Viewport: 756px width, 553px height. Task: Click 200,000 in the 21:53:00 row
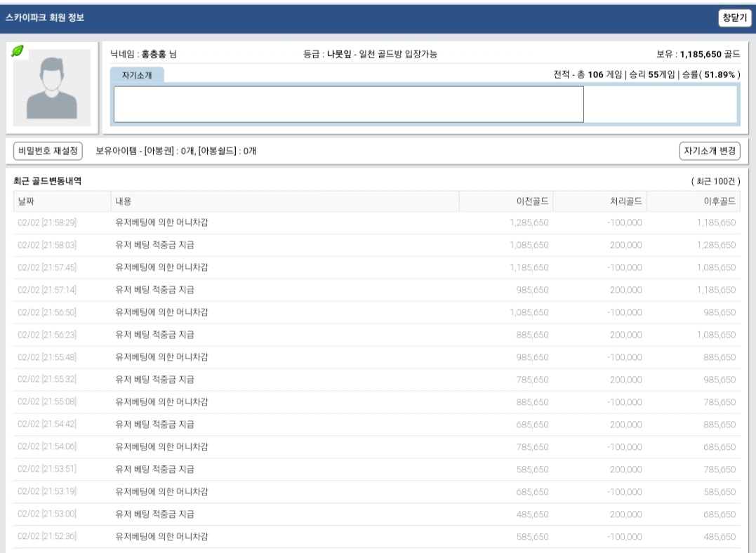click(x=626, y=514)
